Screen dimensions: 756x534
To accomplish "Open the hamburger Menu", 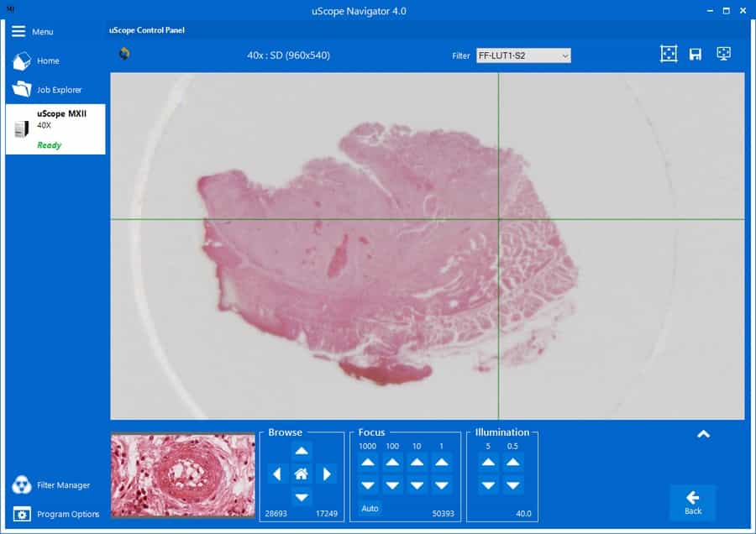I will tap(32, 31).
